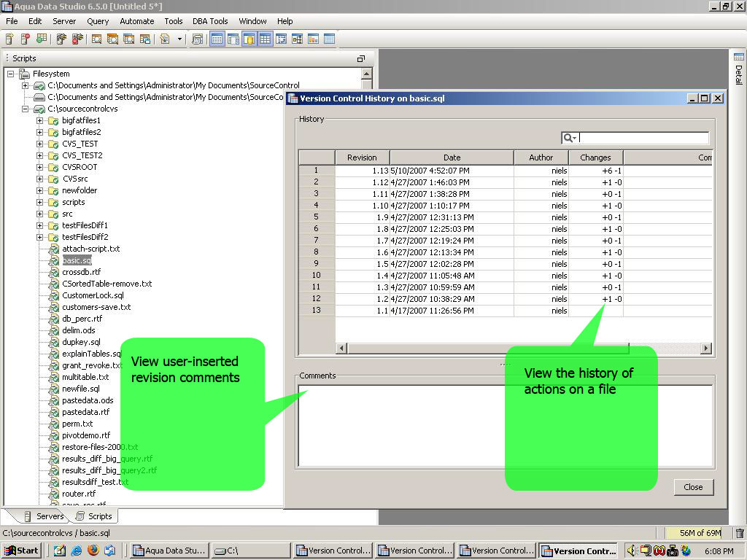
Task: Click the green table server toolbar icon
Action: coord(42,39)
